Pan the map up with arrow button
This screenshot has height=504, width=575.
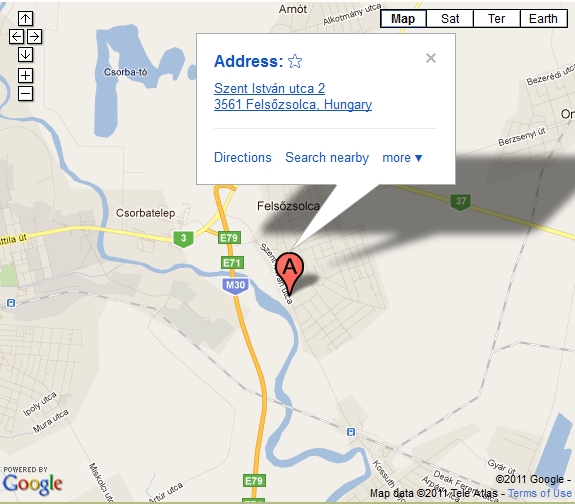tap(25, 18)
